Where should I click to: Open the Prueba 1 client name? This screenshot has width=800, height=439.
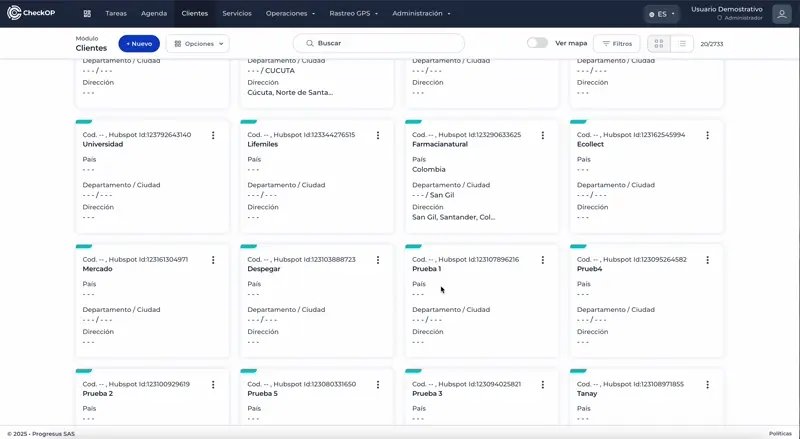(x=427, y=269)
